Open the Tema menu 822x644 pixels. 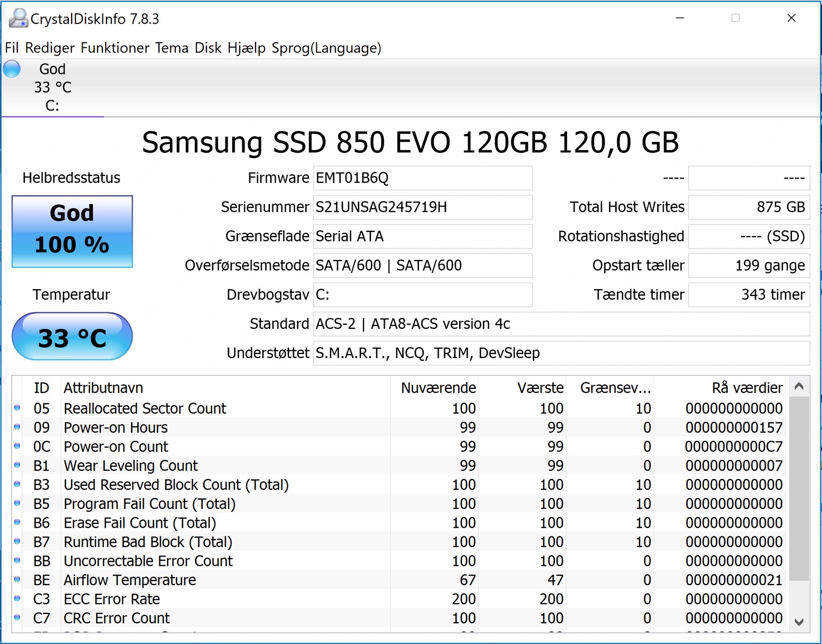(172, 48)
